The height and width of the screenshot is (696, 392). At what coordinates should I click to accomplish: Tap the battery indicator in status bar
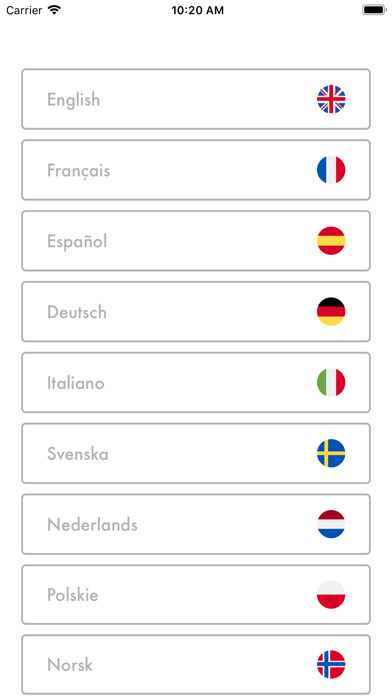373,10
